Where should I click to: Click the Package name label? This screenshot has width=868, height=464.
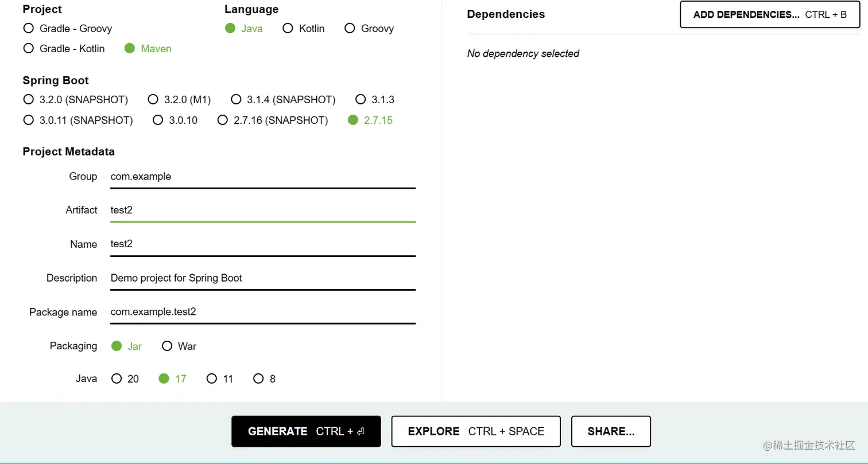click(x=63, y=312)
